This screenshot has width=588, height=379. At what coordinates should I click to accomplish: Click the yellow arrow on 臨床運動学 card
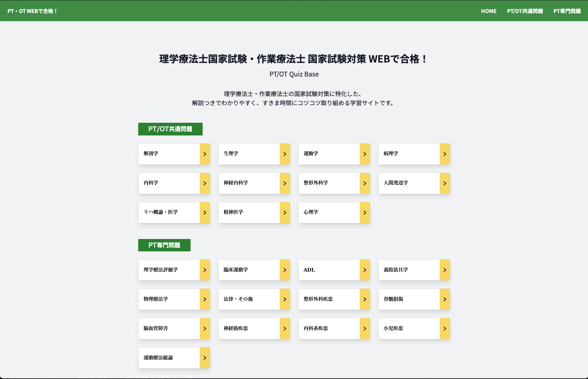click(285, 270)
